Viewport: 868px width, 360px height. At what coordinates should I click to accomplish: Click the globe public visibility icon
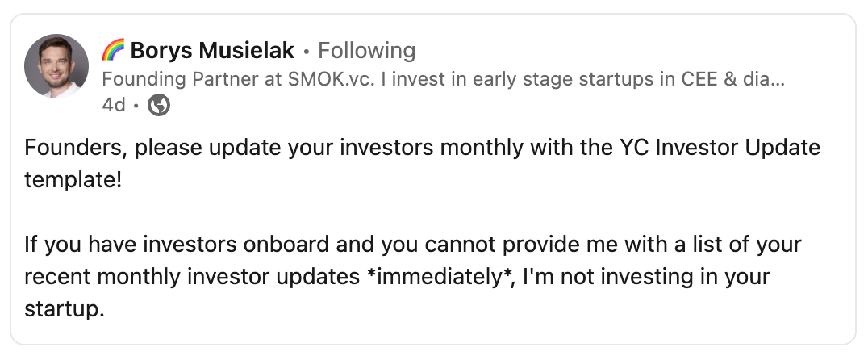[159, 105]
